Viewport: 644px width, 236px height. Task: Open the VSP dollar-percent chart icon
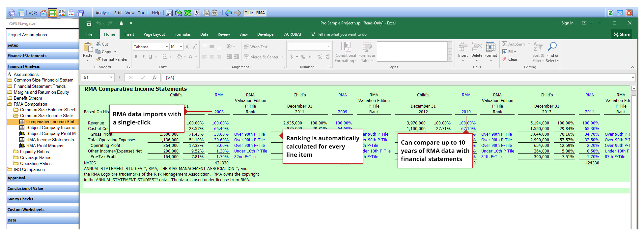pos(62,13)
